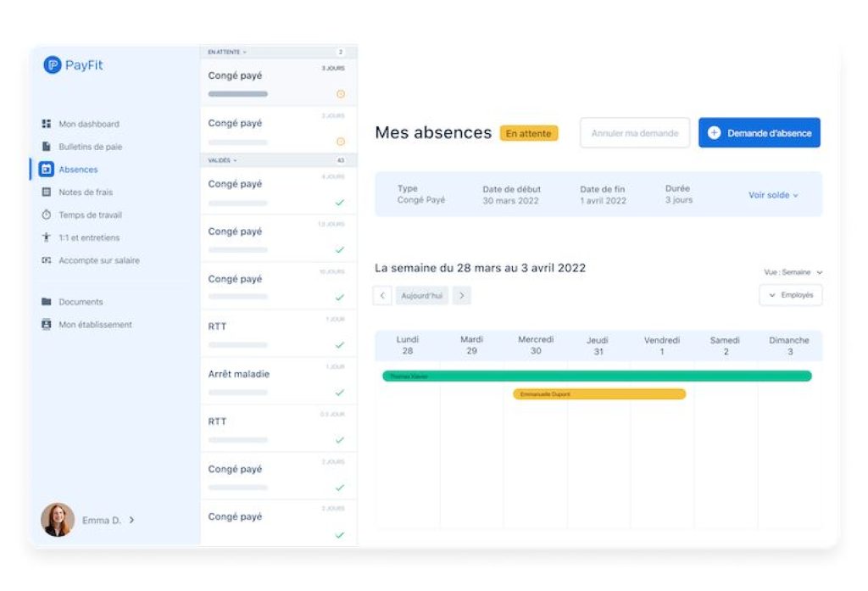
Task: Open Mon dashboard icon in sidebar
Action: click(47, 124)
